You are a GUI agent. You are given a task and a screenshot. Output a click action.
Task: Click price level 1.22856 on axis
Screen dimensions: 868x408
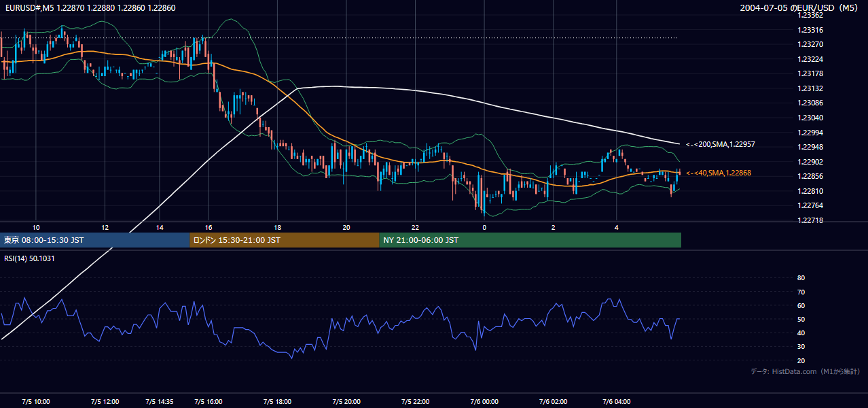(810, 176)
